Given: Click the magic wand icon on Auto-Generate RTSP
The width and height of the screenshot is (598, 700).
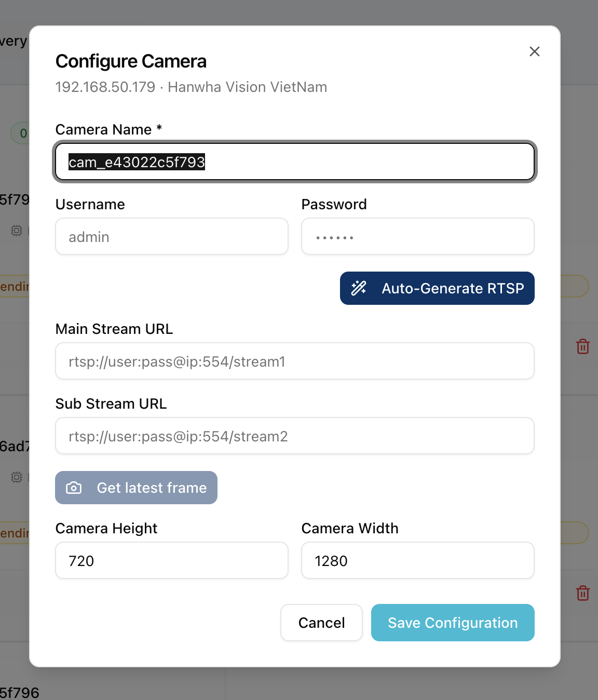Looking at the screenshot, I should pos(359,288).
